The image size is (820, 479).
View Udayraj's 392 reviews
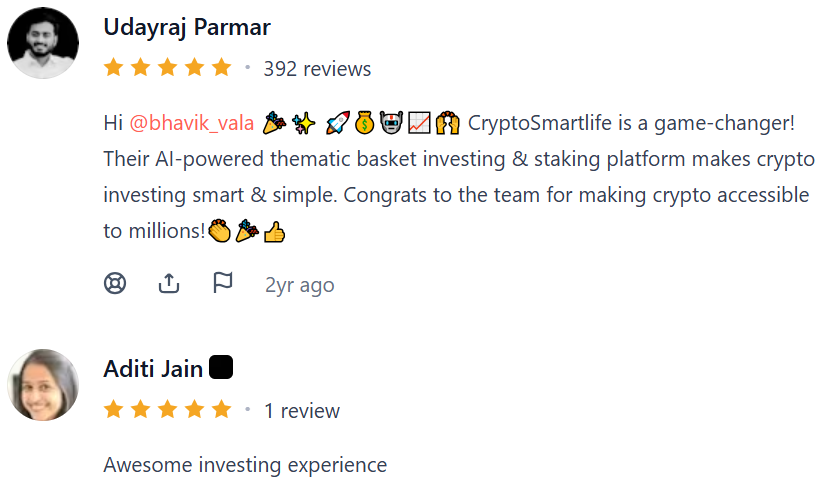click(317, 69)
